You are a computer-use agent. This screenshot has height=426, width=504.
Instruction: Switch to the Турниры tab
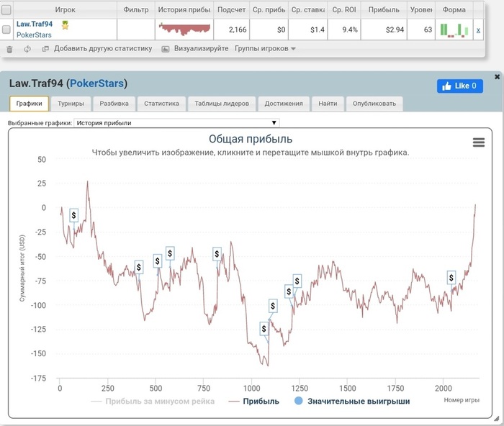[71, 104]
